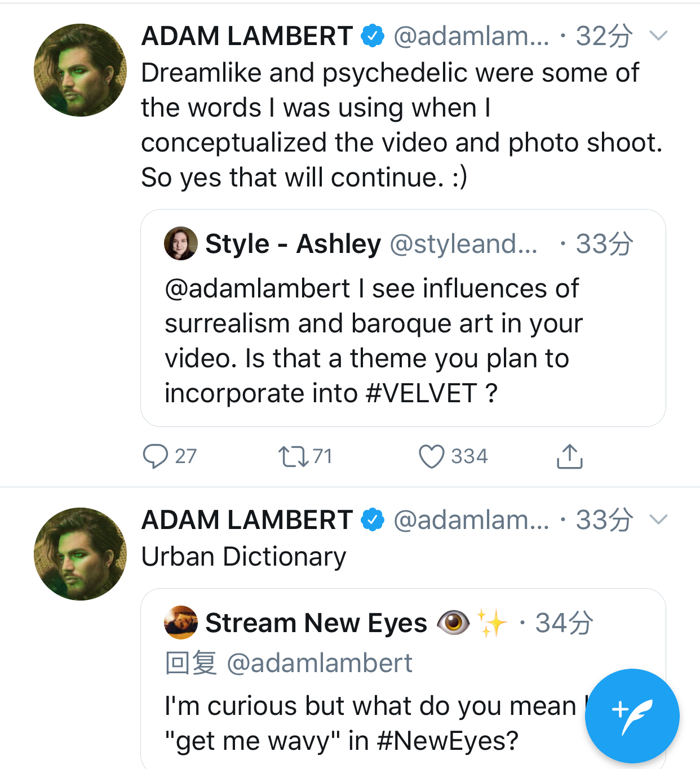Image resolution: width=700 pixels, height=769 pixels.
Task: Tap the verified badge on first tweet
Action: (x=373, y=36)
